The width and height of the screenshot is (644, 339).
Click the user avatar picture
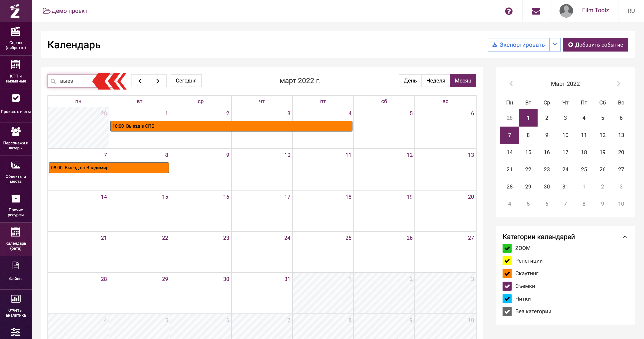[566, 11]
